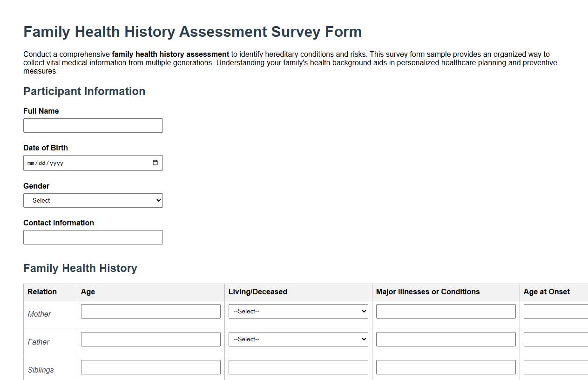Click the Siblings Major Illnesses field
The width and height of the screenshot is (588, 380).
[446, 367]
